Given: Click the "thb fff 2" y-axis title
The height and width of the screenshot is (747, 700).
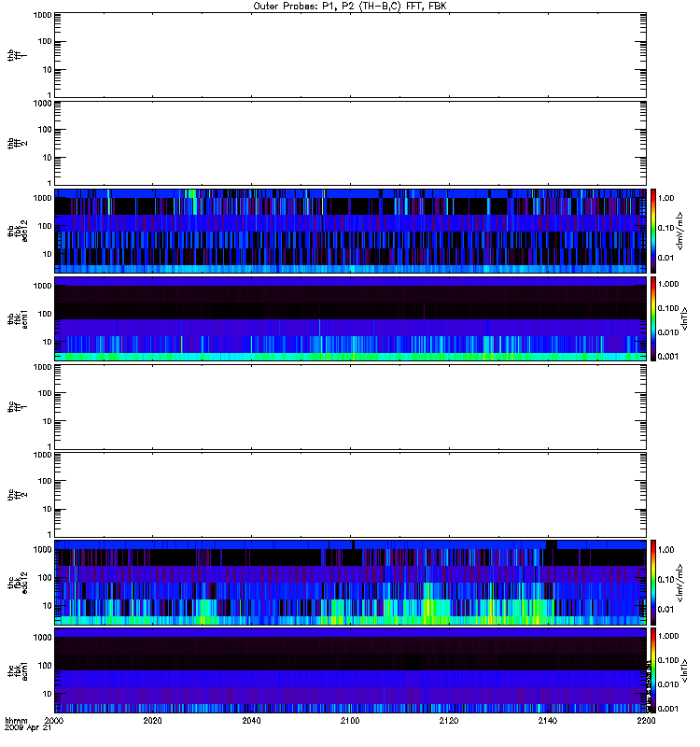Looking at the screenshot, I should point(17,143).
